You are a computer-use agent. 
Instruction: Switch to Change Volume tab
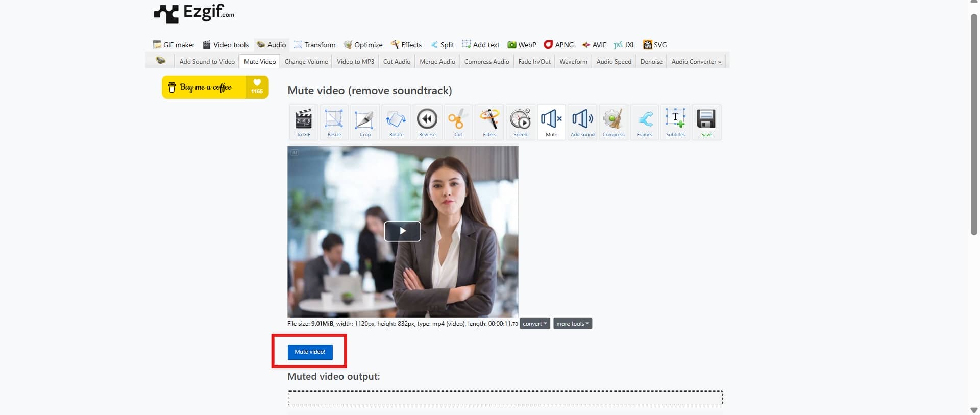306,61
